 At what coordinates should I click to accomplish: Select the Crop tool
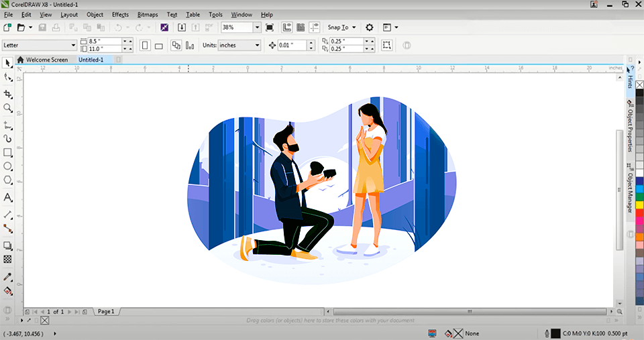point(8,94)
